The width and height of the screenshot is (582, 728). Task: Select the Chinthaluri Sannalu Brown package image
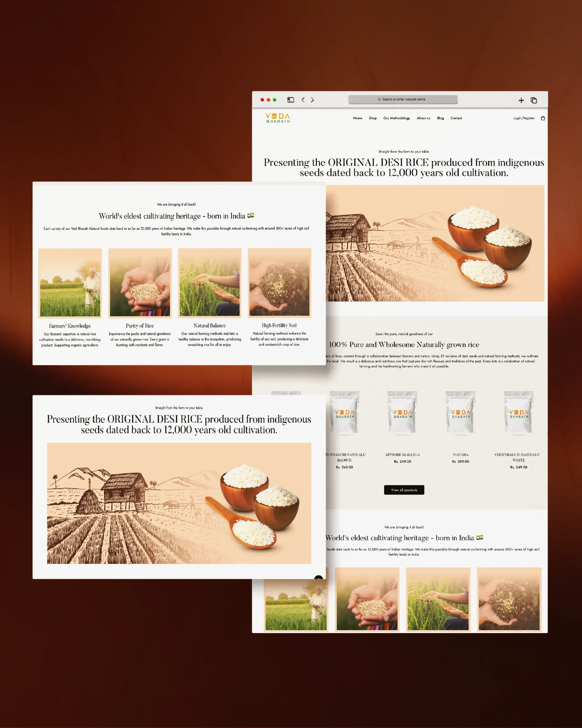[x=344, y=412]
